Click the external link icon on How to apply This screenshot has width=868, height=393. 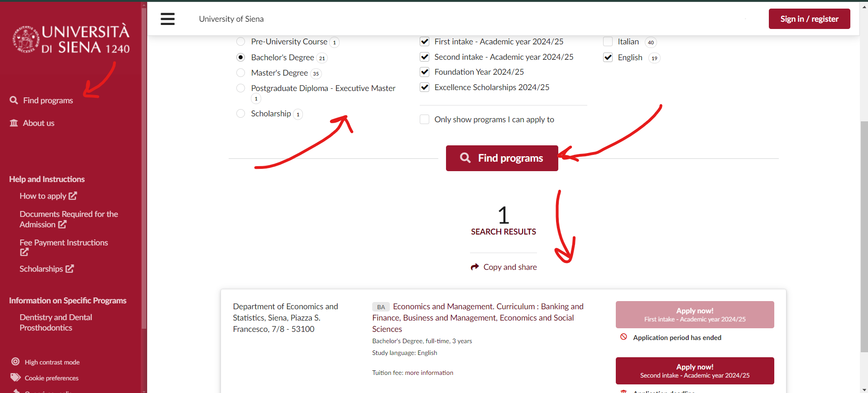pyautogui.click(x=73, y=196)
